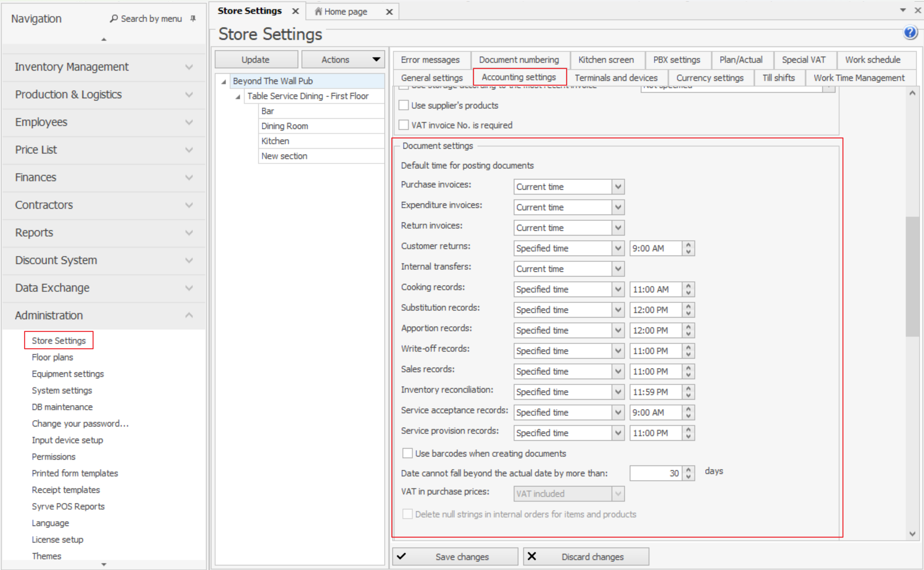This screenshot has height=570, width=924.
Task: Open the Actions dropdown button
Action: coord(343,60)
